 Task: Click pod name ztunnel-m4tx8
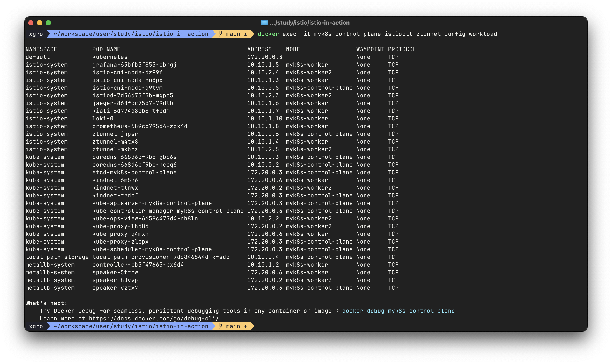tap(115, 142)
